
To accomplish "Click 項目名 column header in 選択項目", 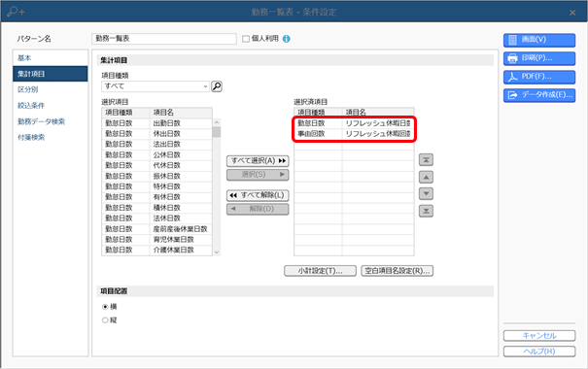I will pos(181,113).
